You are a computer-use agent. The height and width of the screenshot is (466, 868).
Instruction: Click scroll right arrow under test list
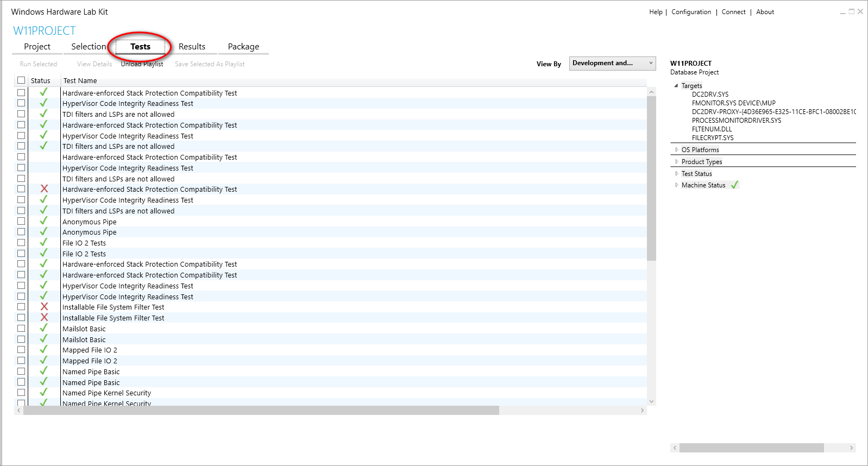642,411
